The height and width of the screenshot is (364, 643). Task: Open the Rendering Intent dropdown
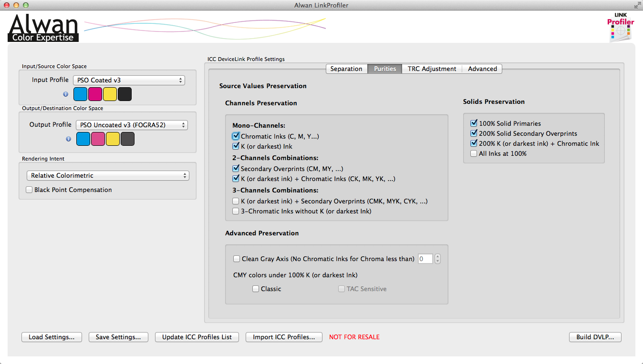[x=108, y=175]
